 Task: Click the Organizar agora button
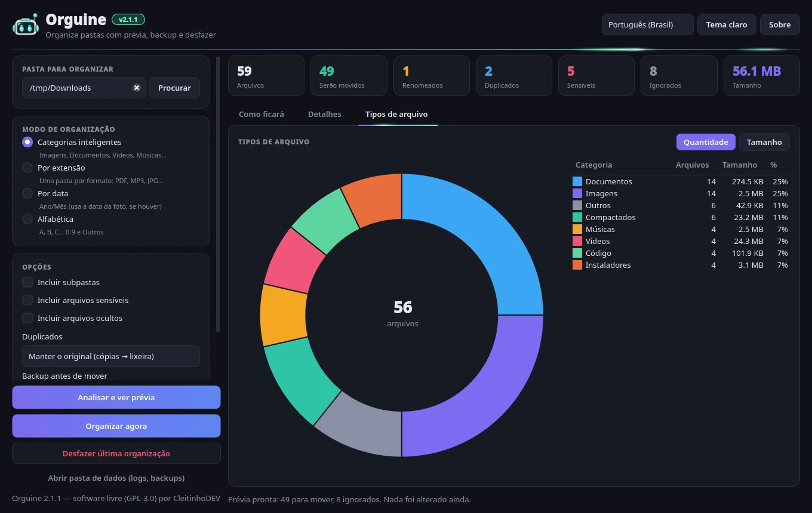116,426
